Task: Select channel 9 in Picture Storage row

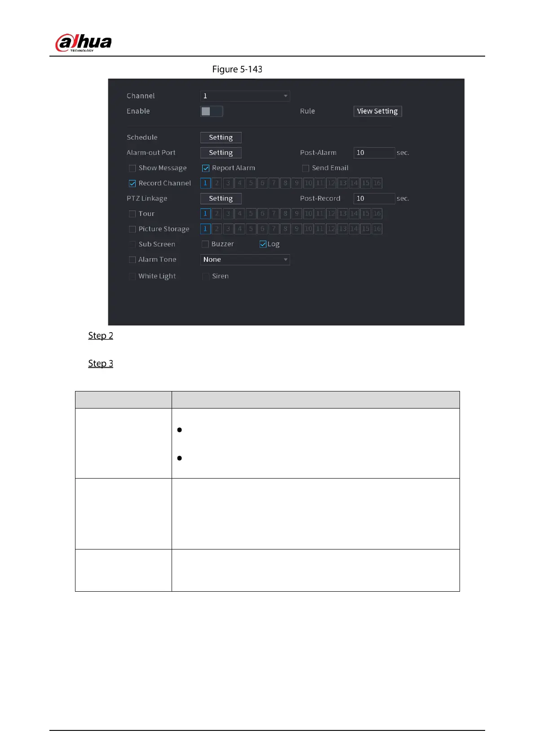Action: click(x=297, y=229)
